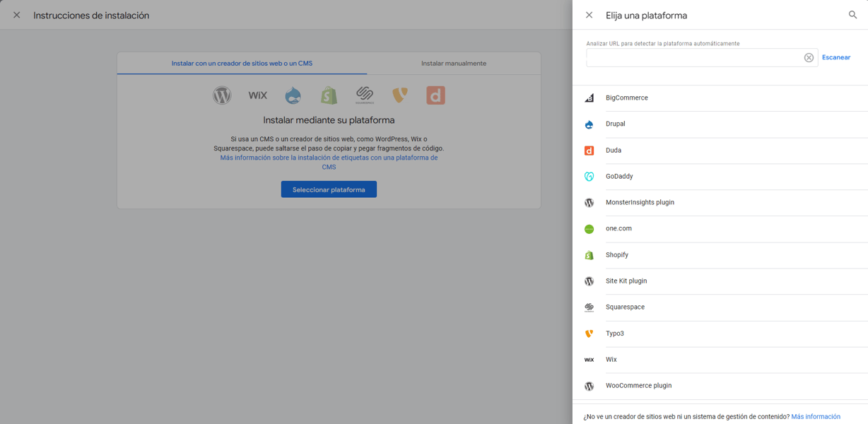868x424 pixels.
Task: Close the Instrucciones de instalación dialog
Action: click(x=16, y=15)
